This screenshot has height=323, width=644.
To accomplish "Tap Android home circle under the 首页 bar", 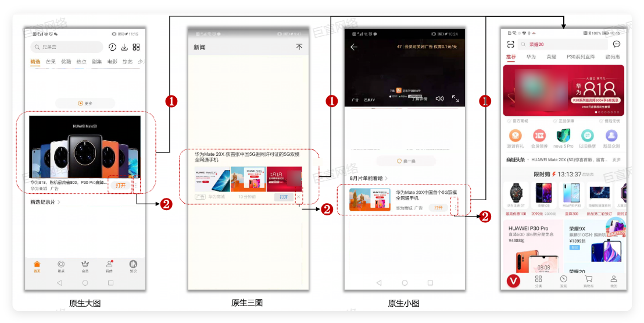I will 85,283.
